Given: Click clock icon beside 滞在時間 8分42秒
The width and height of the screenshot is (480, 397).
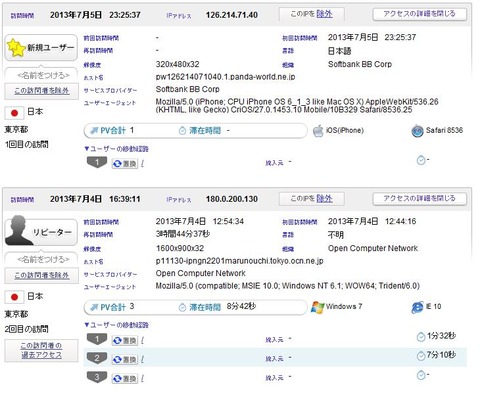Looking at the screenshot, I should [x=182, y=307].
